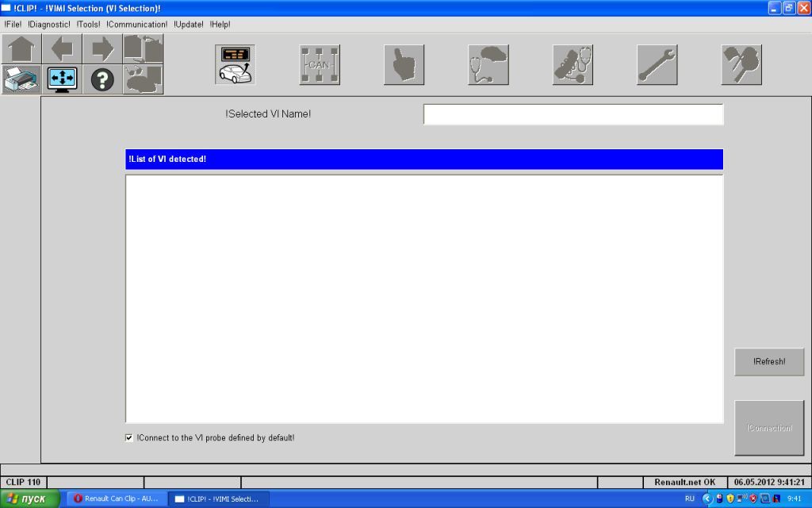Select the vehicle identification car icon

235,65
